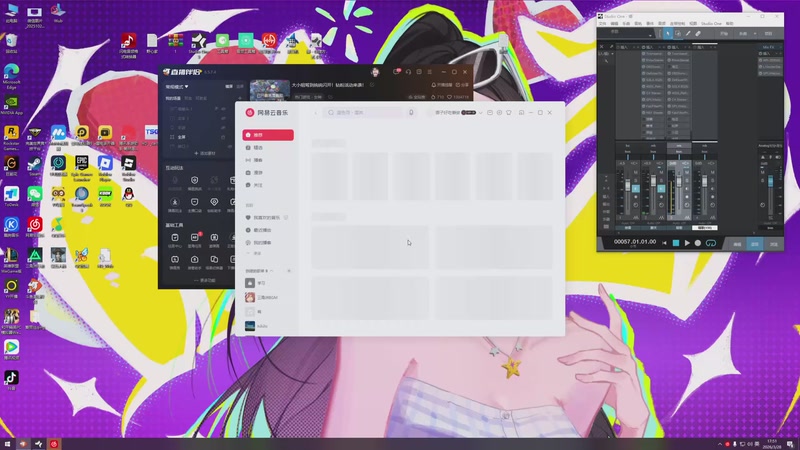This screenshot has width=800, height=450.
Task: Expand 更多功能 at bottom of 直播伴侣
Action: coord(205,280)
